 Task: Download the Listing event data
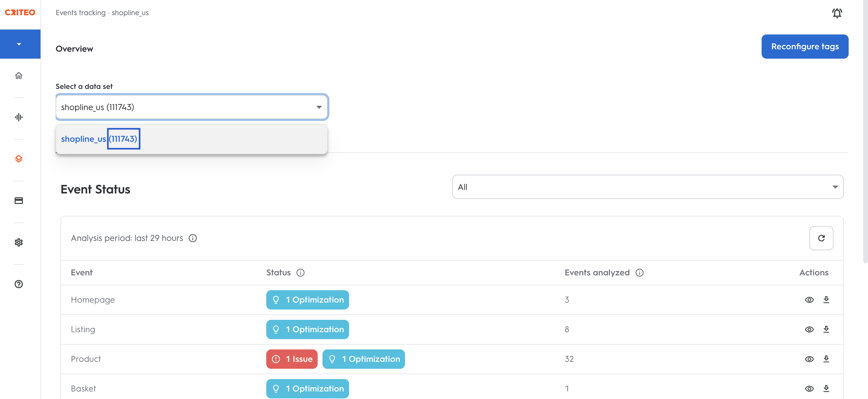tap(826, 329)
